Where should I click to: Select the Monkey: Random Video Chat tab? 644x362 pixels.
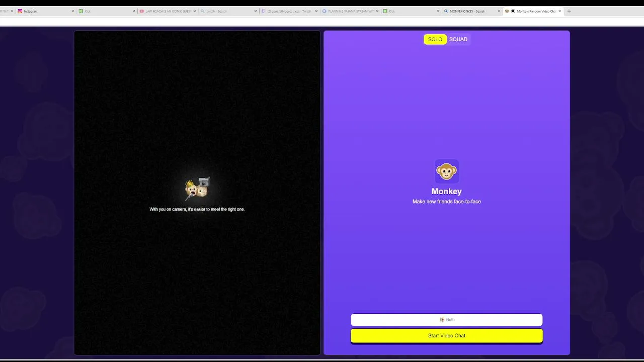click(x=533, y=11)
